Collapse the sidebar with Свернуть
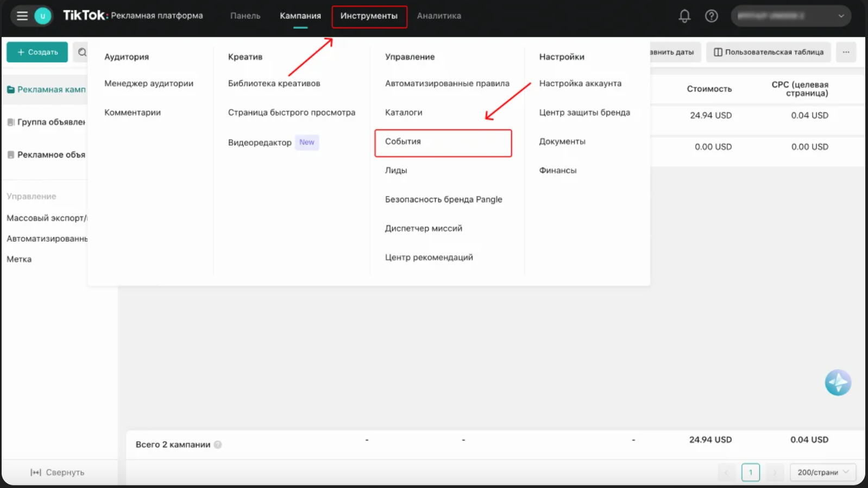Viewport: 868px width, 488px height. 58,472
